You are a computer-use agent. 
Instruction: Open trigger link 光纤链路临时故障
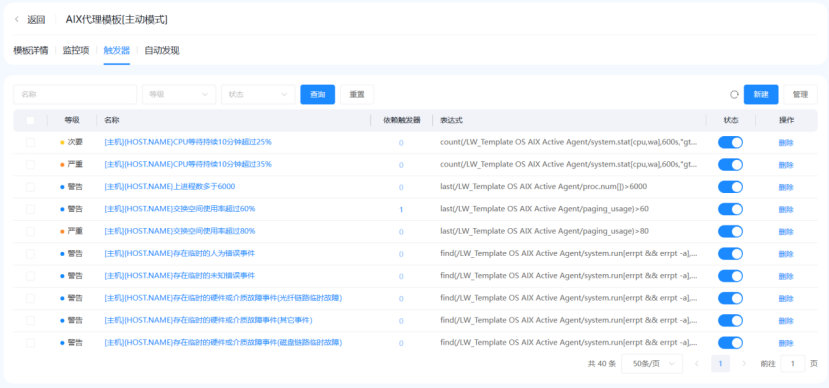pos(223,298)
